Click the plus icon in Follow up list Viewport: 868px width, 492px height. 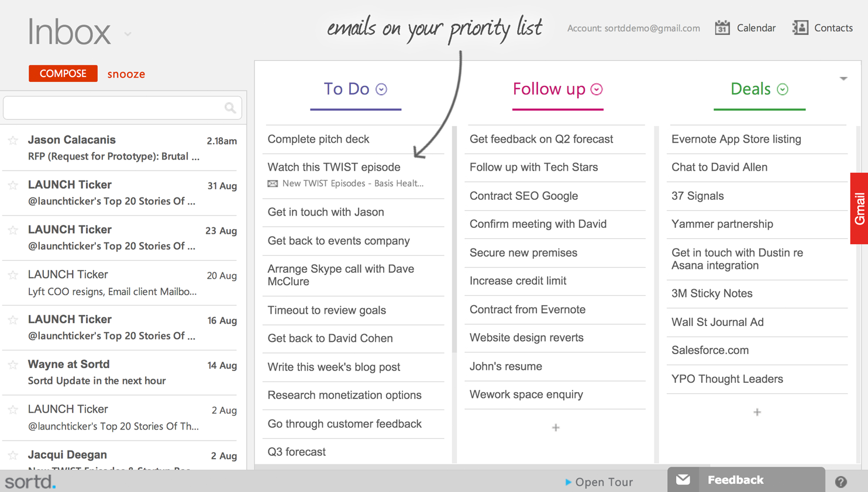tap(556, 428)
